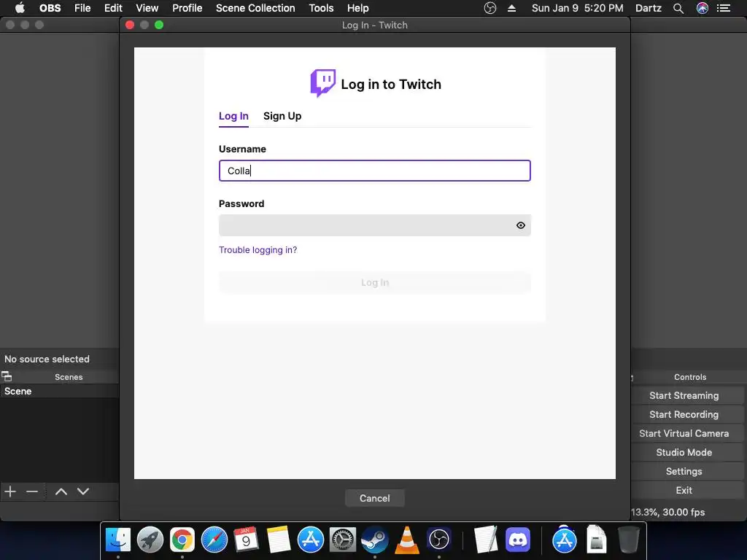Screen dimensions: 747x560
Task: Toggle password visibility eye icon
Action: coord(521,225)
